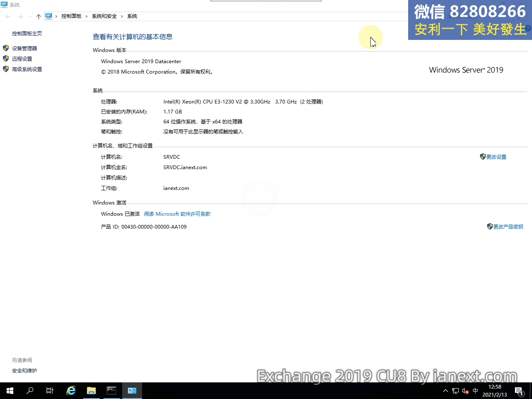The height and width of the screenshot is (399, 532).
Task: Click 更改产品密钥 link
Action: tap(508, 227)
